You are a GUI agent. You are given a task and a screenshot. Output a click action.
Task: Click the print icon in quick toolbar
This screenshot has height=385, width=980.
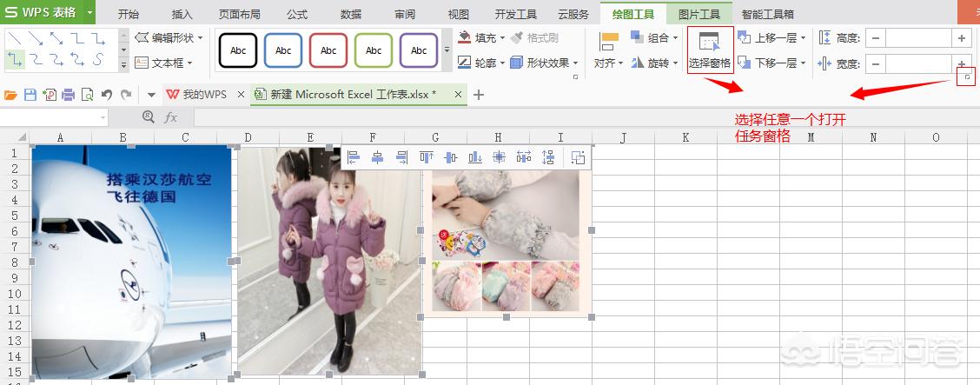coord(68,95)
